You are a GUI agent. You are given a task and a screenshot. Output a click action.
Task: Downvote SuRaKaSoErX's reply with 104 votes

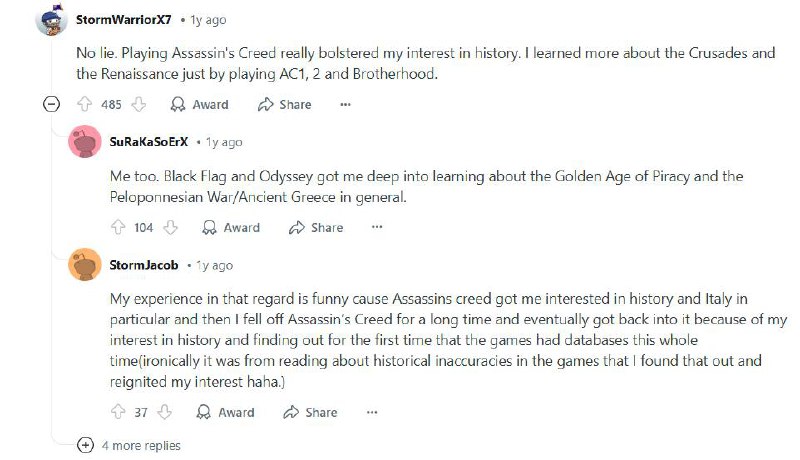pos(170,227)
